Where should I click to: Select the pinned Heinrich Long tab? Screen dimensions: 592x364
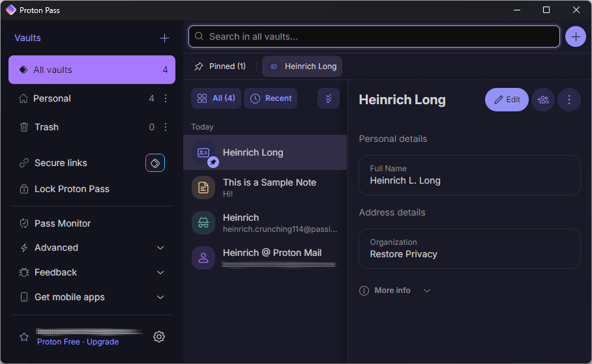tap(302, 66)
